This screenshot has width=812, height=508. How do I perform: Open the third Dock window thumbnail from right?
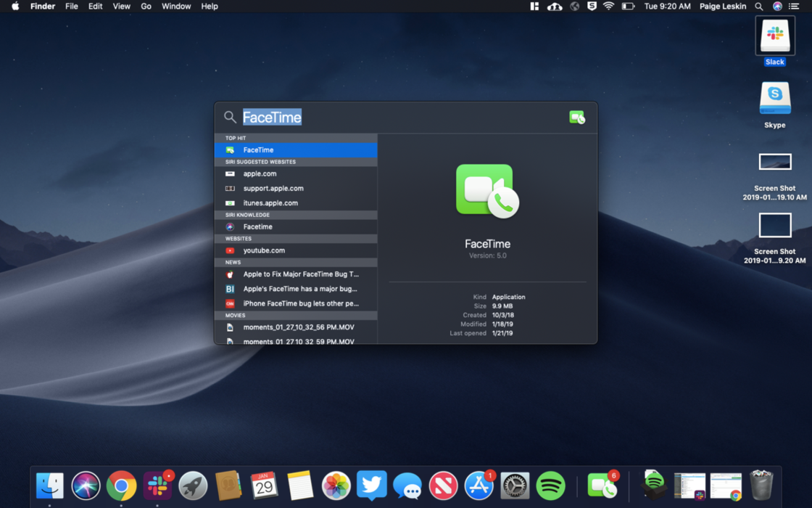tap(689, 486)
